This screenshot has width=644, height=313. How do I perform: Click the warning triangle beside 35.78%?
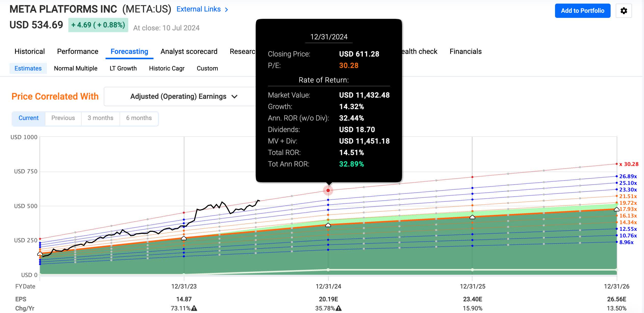[339, 308]
